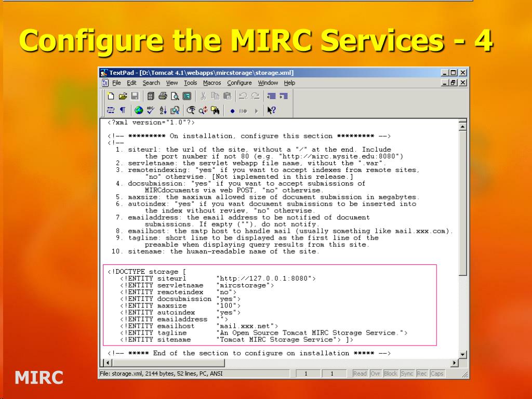Click the Document Properties toolbar icon
This screenshot has width=532, height=399.
[187, 96]
